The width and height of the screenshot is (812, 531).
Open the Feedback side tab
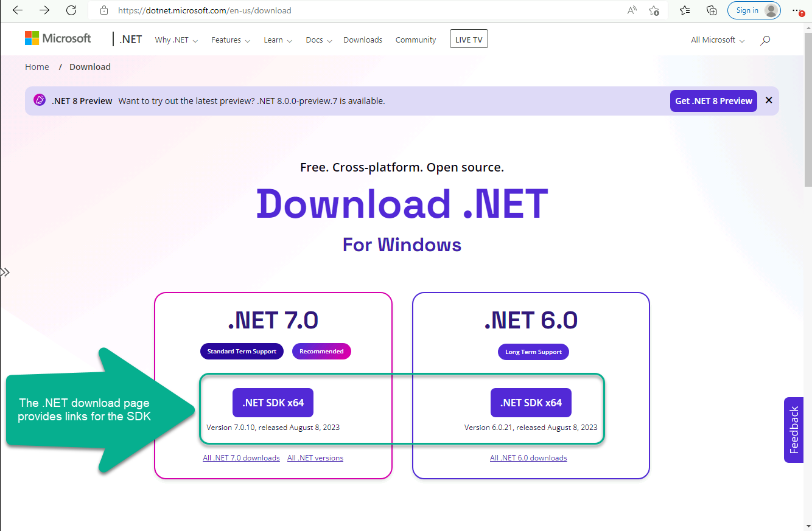click(794, 430)
